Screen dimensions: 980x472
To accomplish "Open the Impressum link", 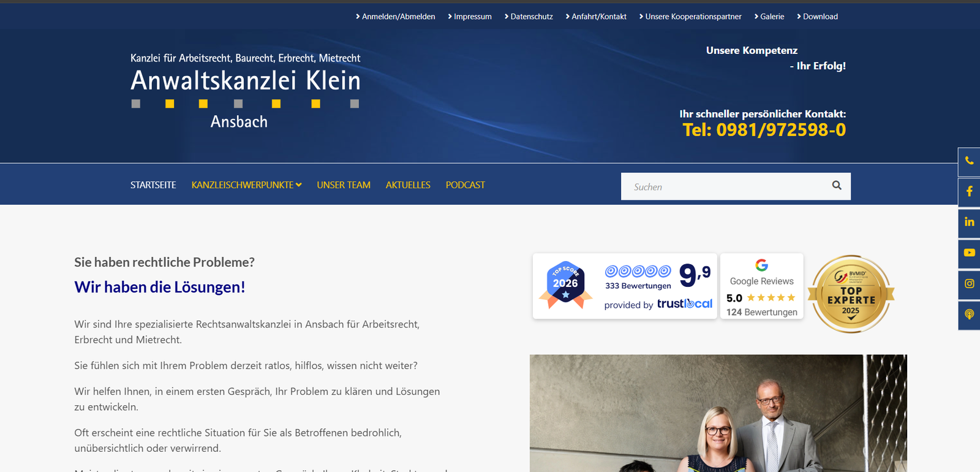I will 470,17.
